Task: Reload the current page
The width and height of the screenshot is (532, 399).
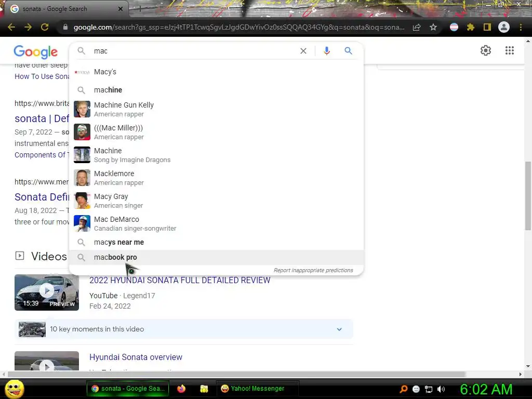Action: coord(45,27)
